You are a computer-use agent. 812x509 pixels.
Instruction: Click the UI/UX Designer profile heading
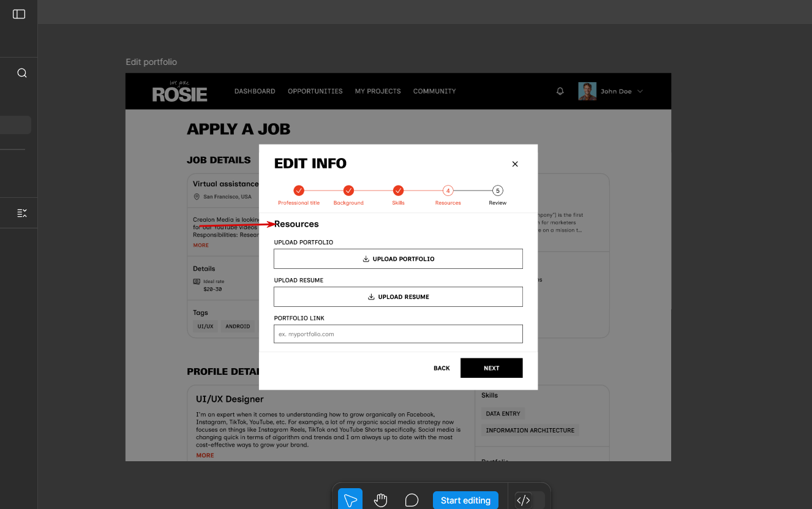click(x=230, y=399)
